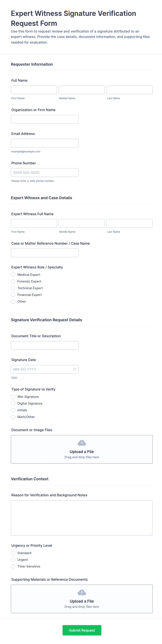Click the Reason for Verification text area
The image size is (162, 644).
pyautogui.click(x=82, y=517)
